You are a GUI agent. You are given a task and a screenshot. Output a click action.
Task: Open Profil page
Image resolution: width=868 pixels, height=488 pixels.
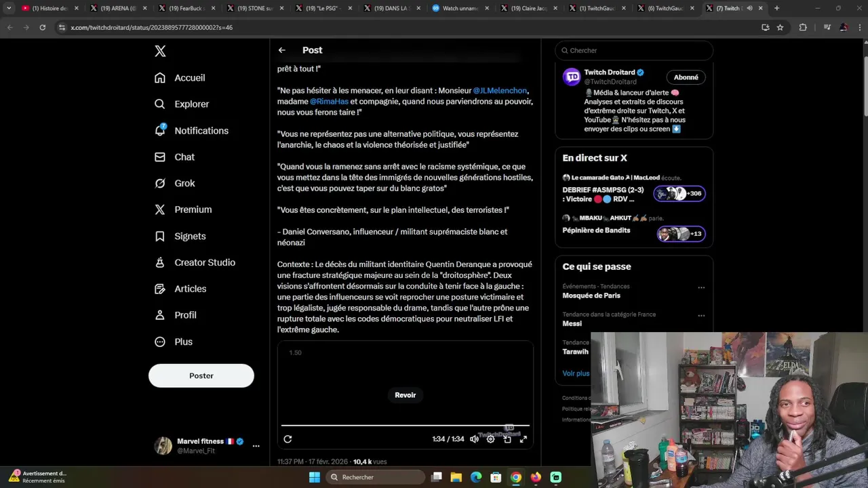175,315
